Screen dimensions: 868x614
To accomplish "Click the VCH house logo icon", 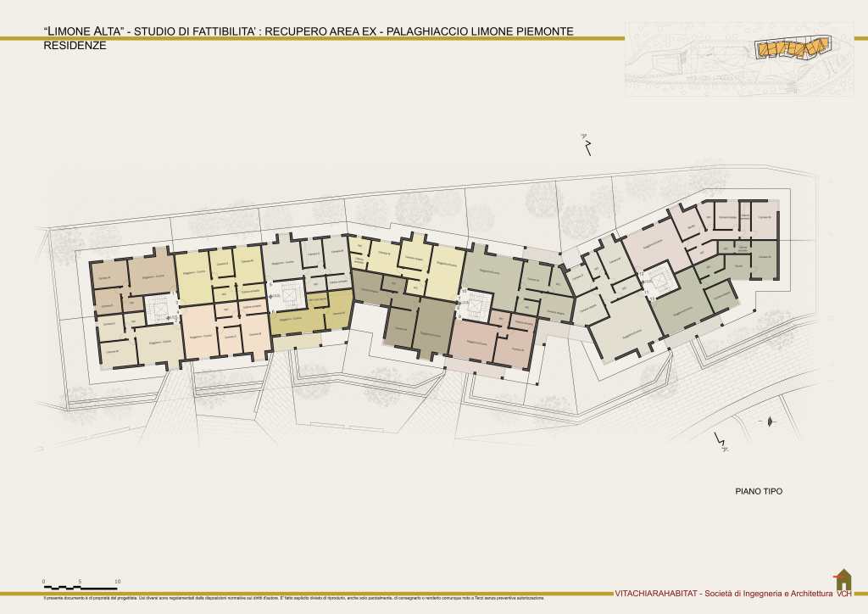I will 843,580.
